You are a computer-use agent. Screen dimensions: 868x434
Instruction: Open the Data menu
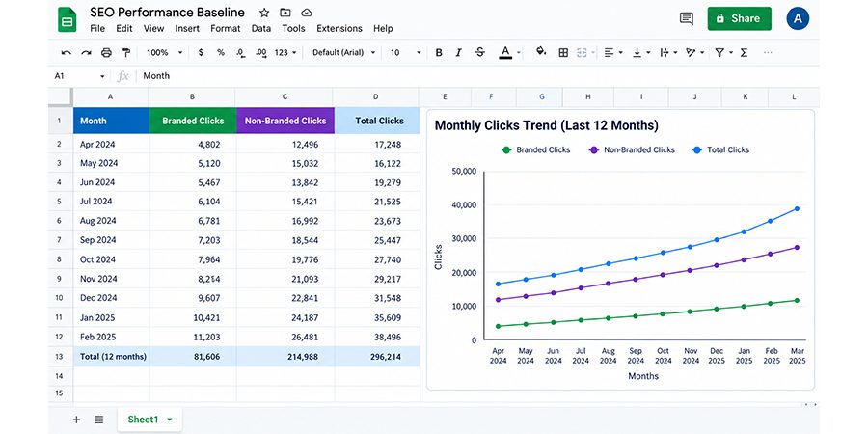[x=260, y=28]
